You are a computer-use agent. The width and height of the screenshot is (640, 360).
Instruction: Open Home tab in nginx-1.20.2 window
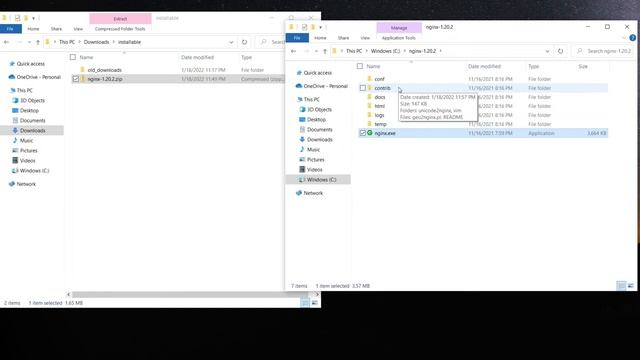(x=320, y=38)
